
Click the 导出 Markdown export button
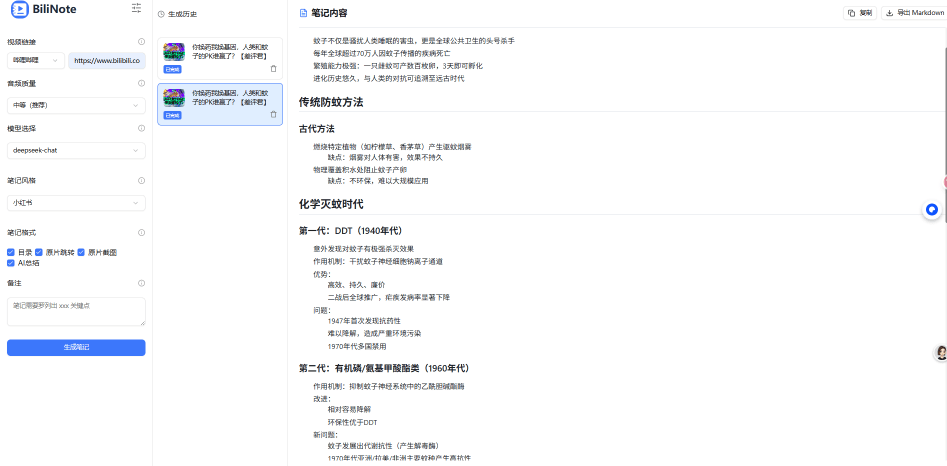tap(914, 13)
